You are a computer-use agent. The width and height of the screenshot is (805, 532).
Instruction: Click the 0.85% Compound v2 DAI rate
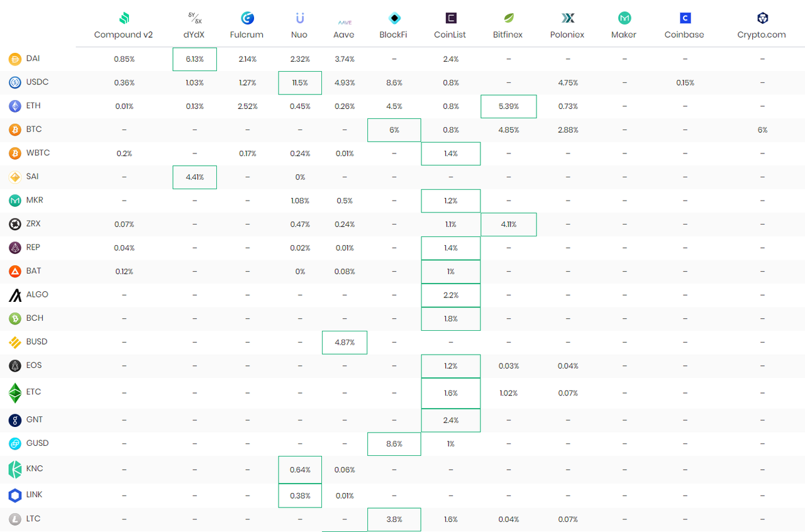pos(124,59)
